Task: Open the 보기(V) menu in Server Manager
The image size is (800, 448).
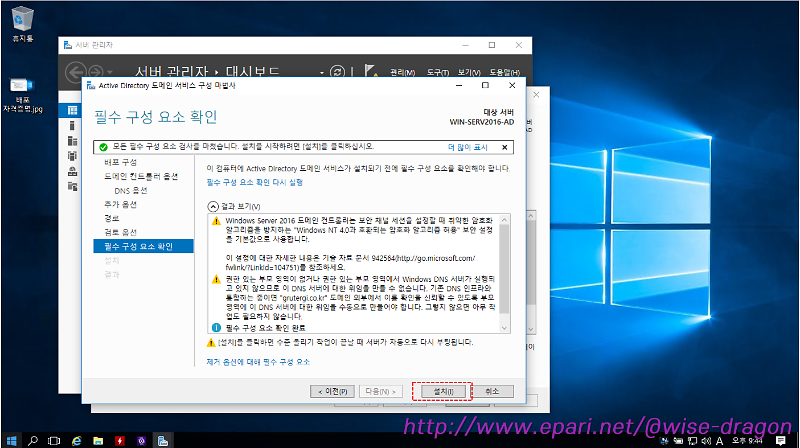Action: click(x=469, y=72)
